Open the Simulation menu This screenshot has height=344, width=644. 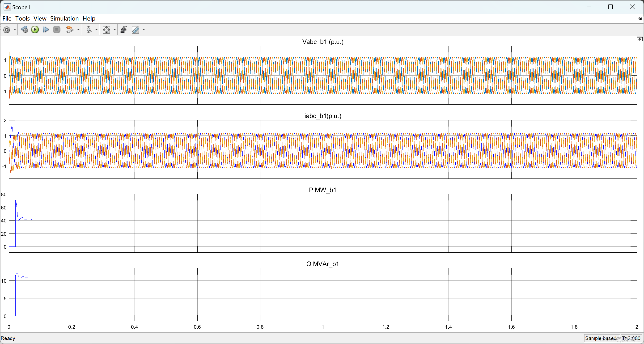pyautogui.click(x=64, y=18)
